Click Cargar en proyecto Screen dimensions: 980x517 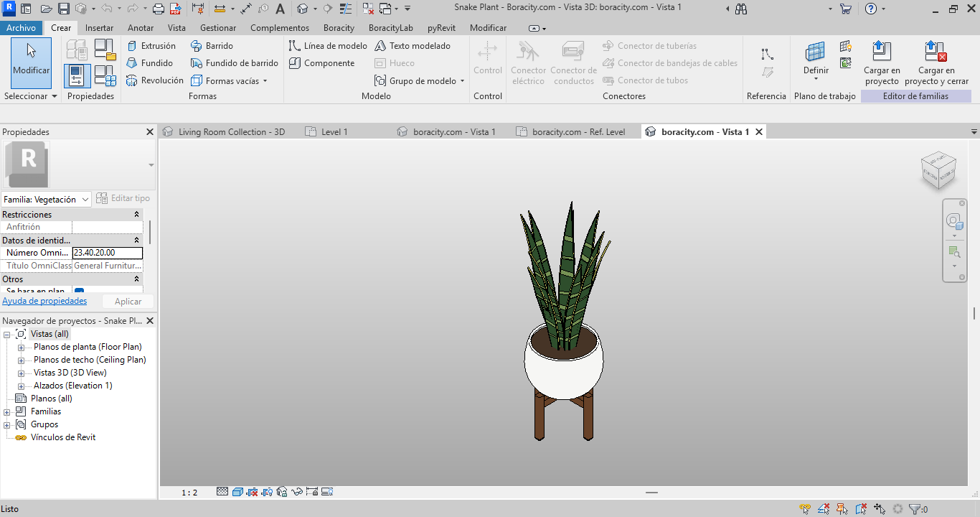(x=882, y=63)
